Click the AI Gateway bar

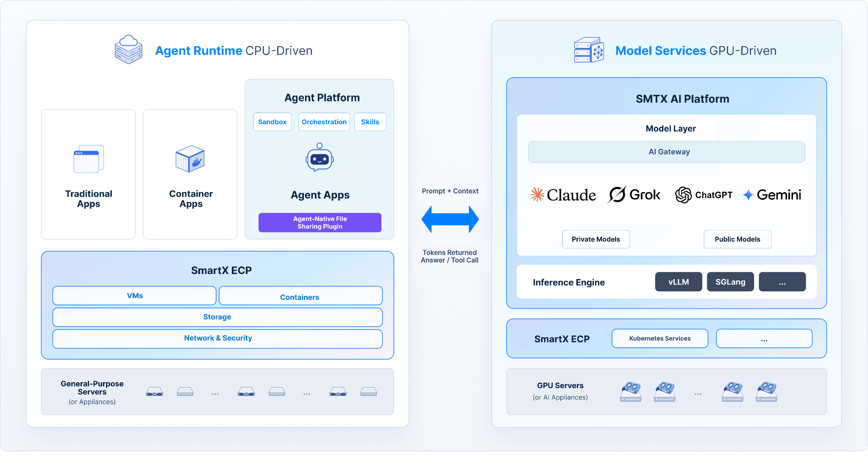(x=667, y=152)
